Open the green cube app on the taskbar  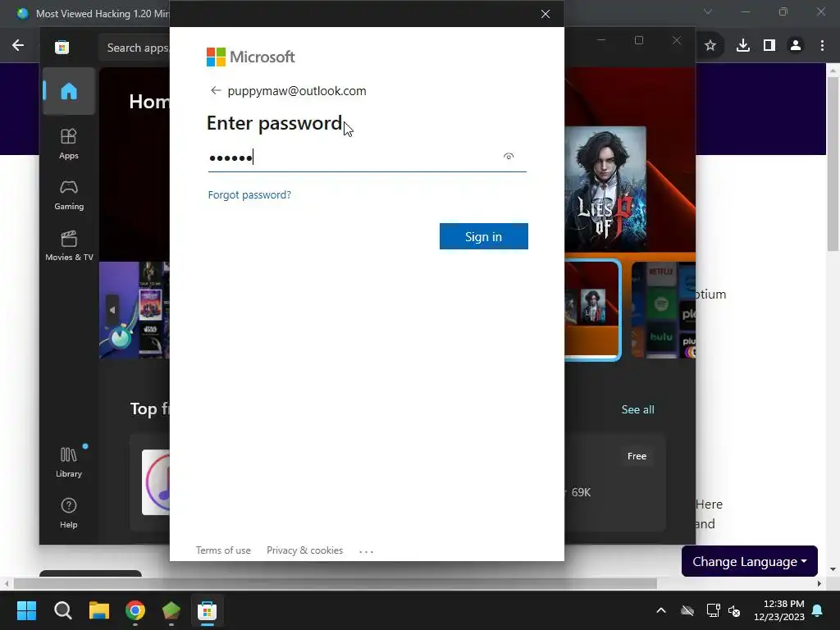(x=171, y=610)
